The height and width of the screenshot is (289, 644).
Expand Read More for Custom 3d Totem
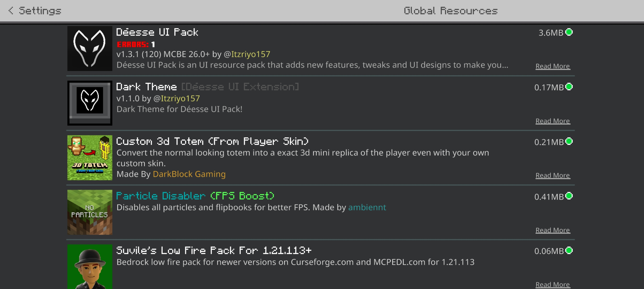coord(553,175)
